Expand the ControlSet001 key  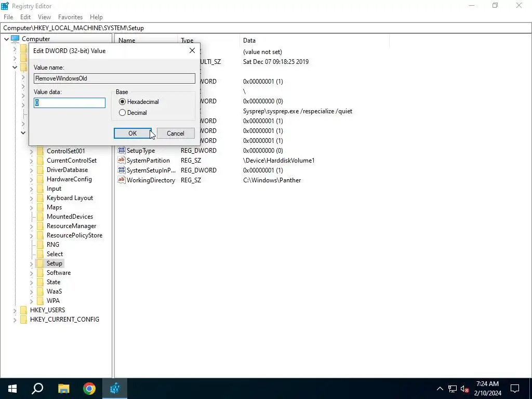point(32,151)
